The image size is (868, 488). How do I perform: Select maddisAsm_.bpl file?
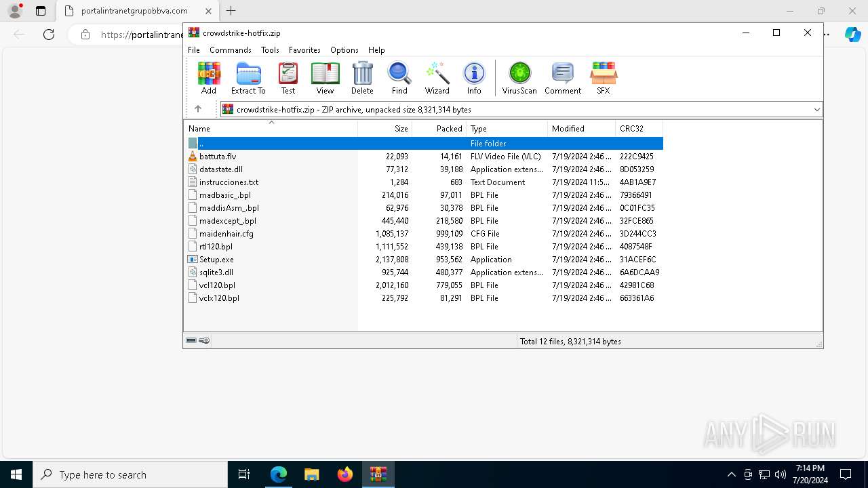[x=424, y=208]
